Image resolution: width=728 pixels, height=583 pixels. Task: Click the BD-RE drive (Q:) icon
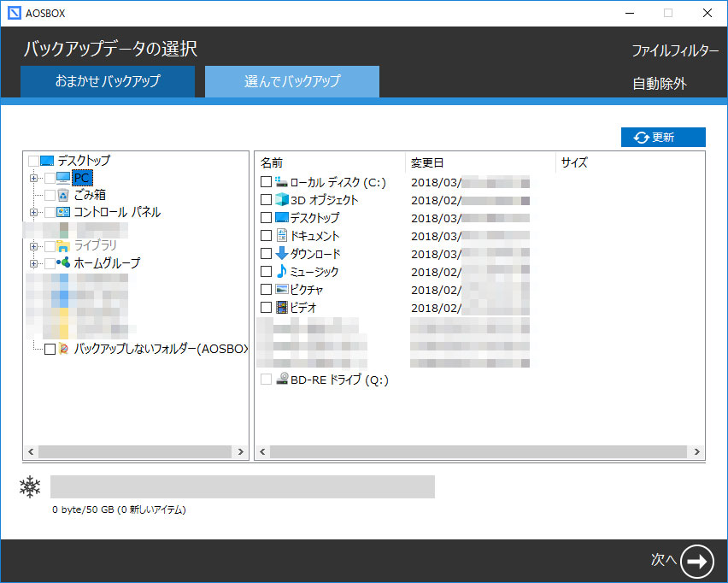[x=281, y=379]
